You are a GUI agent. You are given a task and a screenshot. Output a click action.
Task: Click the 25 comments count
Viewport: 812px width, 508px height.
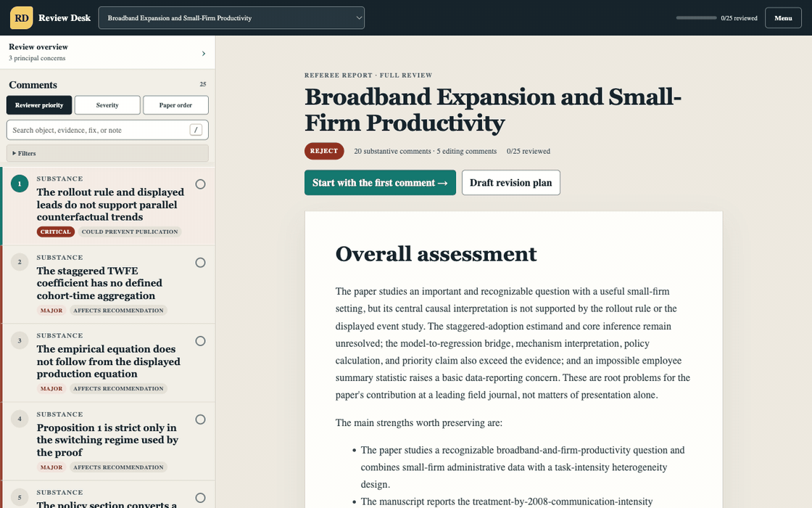tap(203, 84)
